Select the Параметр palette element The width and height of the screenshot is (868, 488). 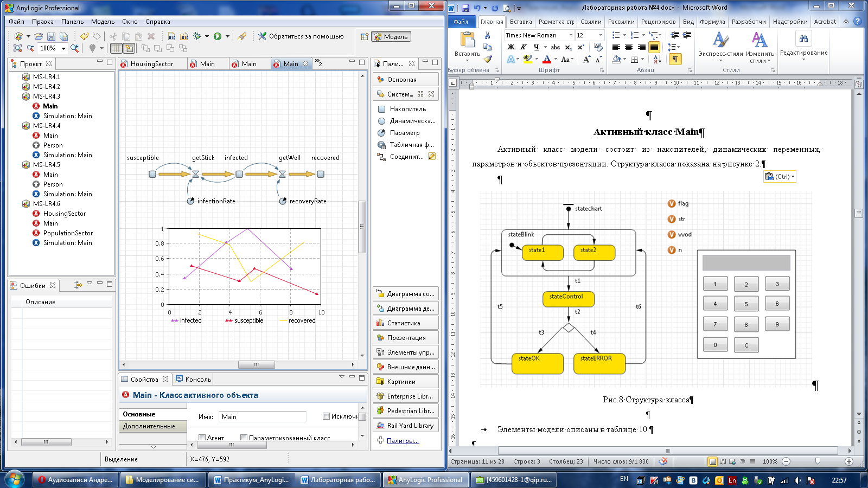[399, 132]
